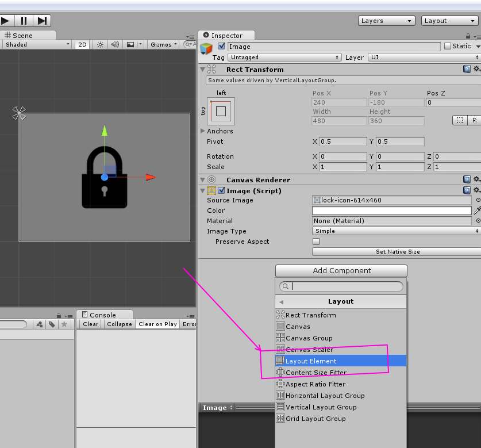Open Canvas Renderer gear menu
The image size is (481, 448).
coord(476,179)
